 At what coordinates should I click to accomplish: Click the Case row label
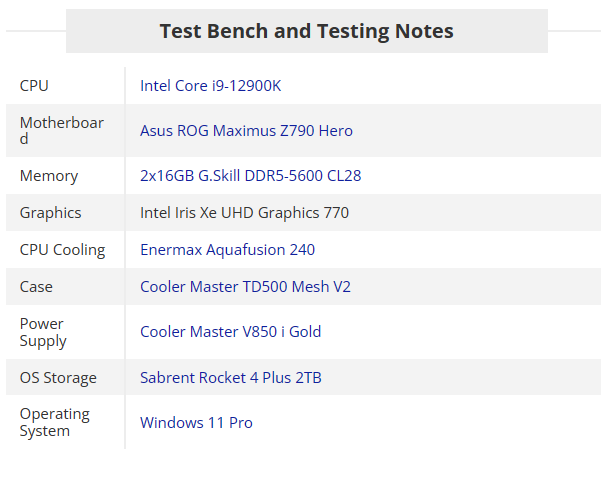coord(36,287)
